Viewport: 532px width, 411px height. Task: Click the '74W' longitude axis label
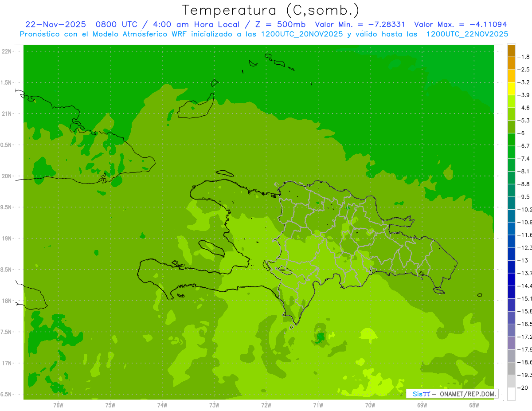pyautogui.click(x=162, y=405)
